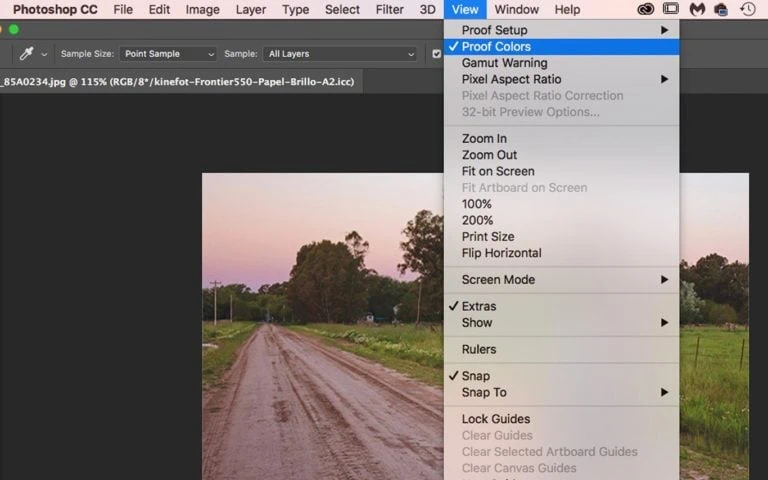Click the green window zoom button
Viewport: 768px width, 480px height.
(14, 29)
